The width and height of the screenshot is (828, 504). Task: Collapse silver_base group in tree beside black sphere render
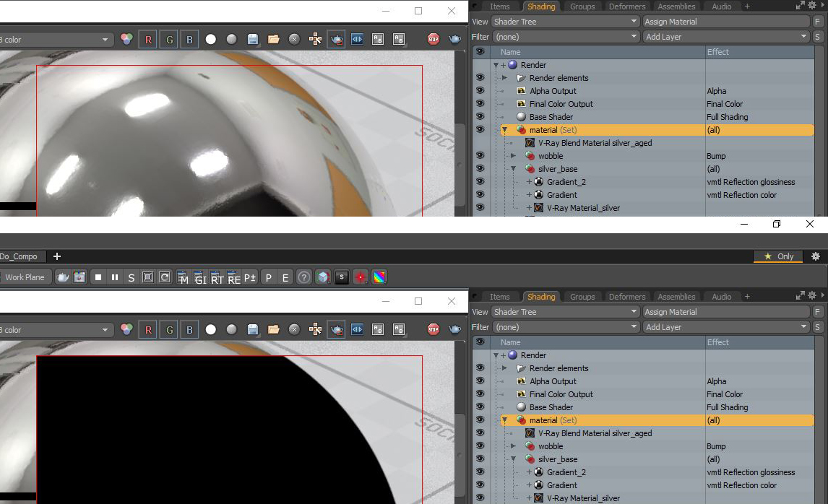point(513,459)
